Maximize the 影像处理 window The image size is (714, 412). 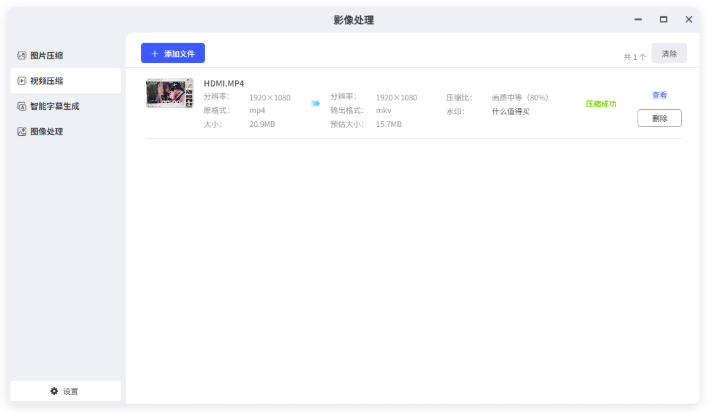(663, 19)
